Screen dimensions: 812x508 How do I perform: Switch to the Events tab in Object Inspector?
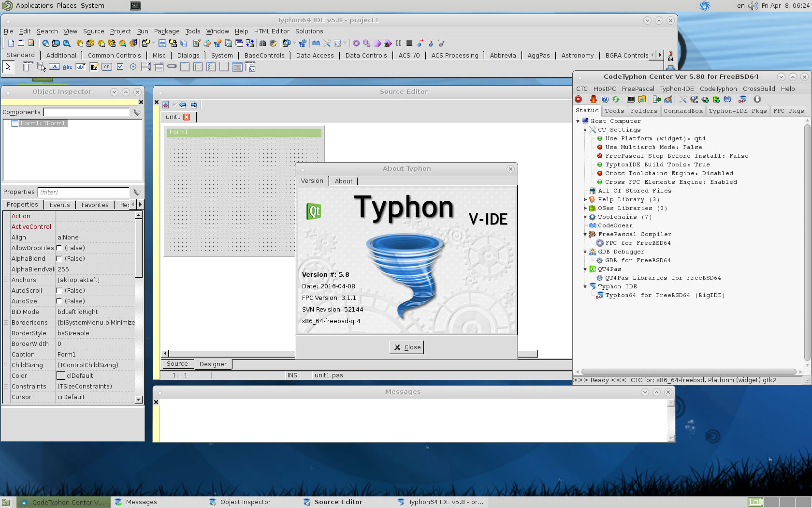tap(60, 205)
